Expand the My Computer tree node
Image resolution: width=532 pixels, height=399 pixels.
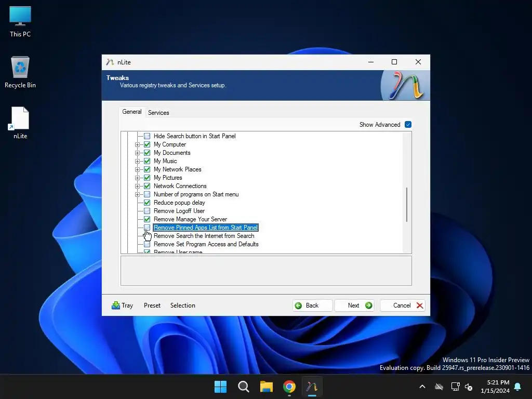click(137, 144)
